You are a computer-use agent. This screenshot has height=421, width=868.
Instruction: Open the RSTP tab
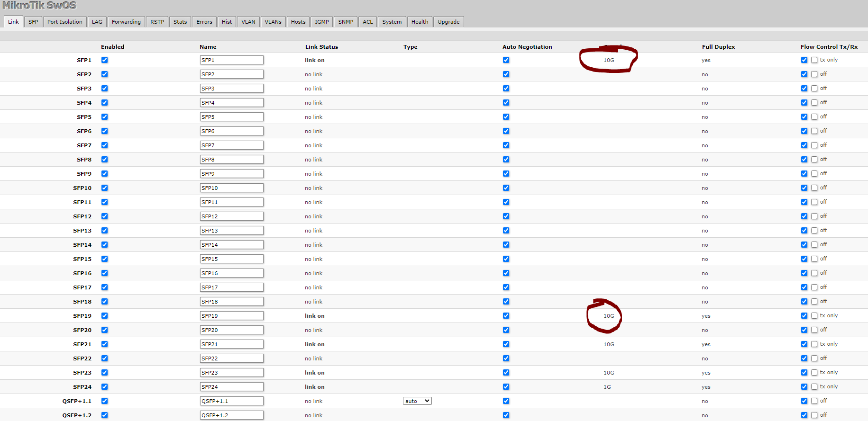157,22
